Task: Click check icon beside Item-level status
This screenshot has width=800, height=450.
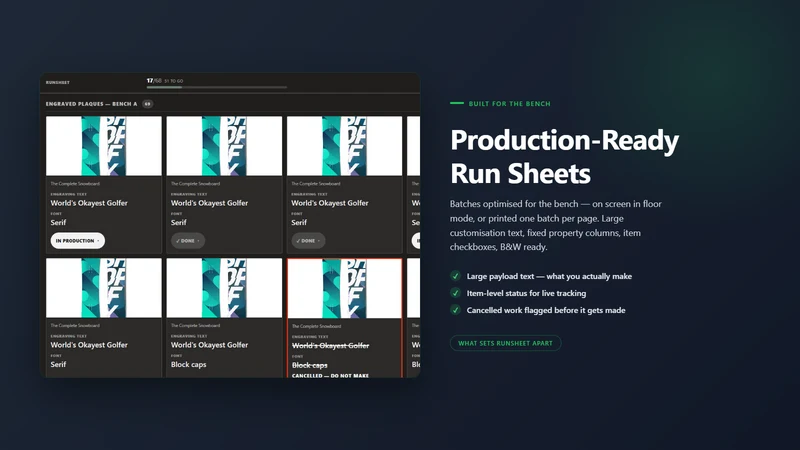Action: click(455, 293)
